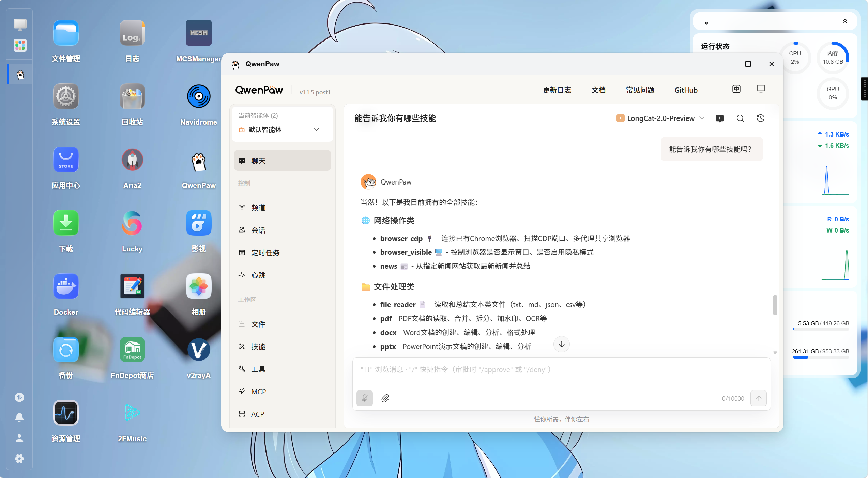The height and width of the screenshot is (479, 868).
Task: Open the 日志 Log app icon
Action: 132,33
